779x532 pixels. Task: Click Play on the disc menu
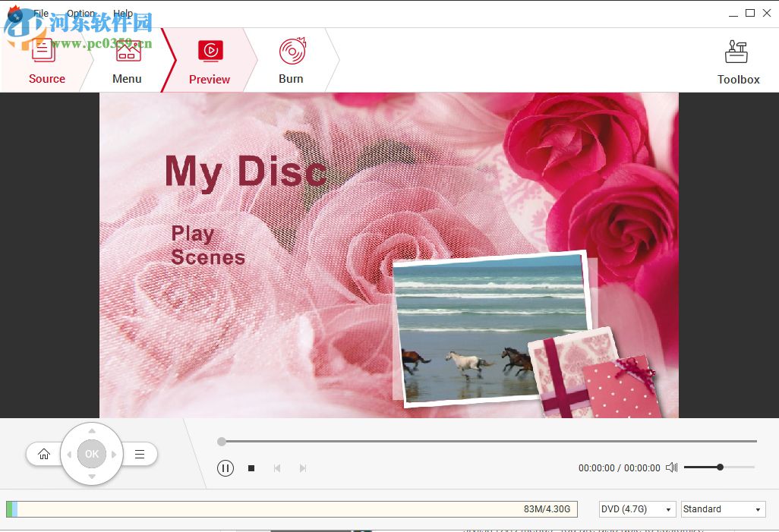(x=193, y=234)
